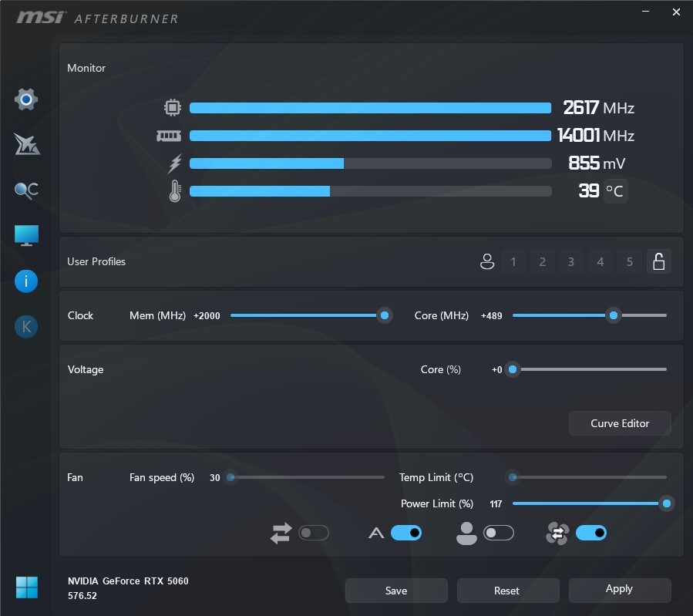Click the GPU core clock chip icon
Viewport: 693px width, 616px height.
[x=173, y=107]
